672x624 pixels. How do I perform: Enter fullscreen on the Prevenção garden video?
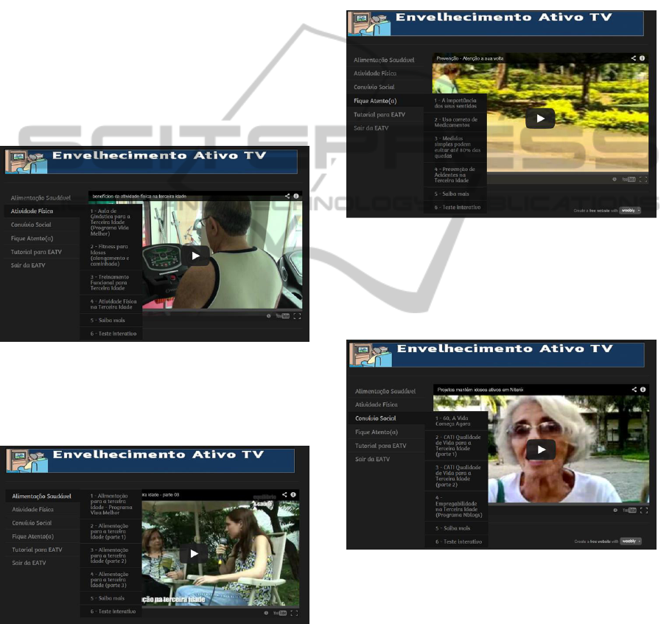pos(643,179)
